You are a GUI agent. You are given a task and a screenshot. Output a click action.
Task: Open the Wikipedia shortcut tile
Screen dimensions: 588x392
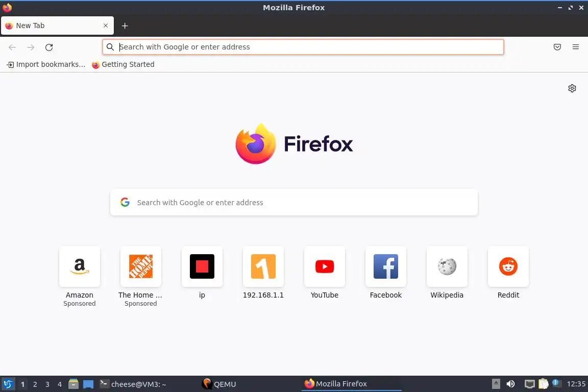click(447, 266)
